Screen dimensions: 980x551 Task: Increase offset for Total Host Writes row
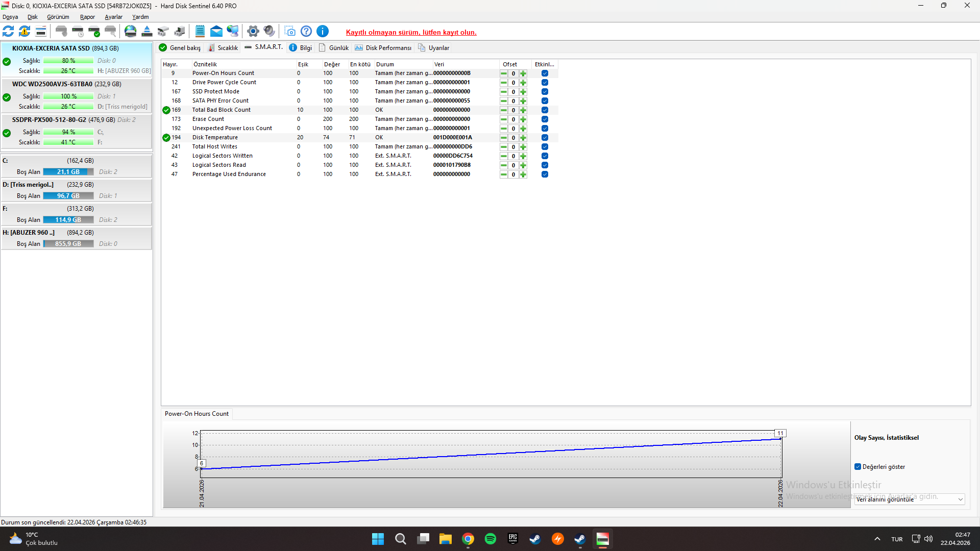pyautogui.click(x=523, y=147)
